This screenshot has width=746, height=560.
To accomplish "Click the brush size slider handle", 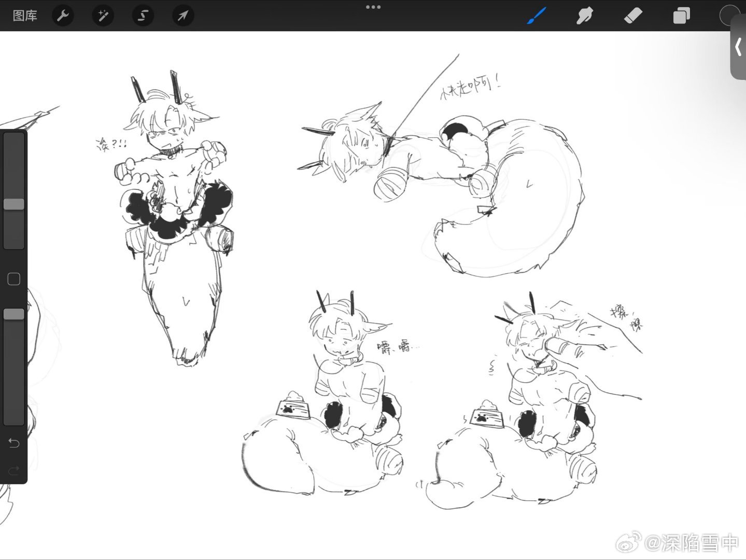I will tap(14, 204).
